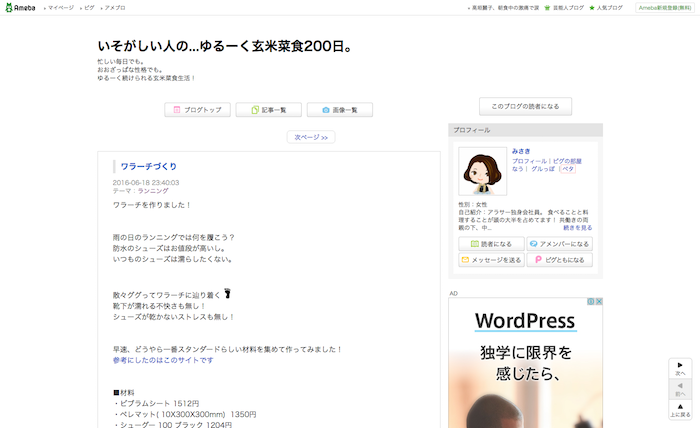Click メッセージを送る button
This screenshot has width=700, height=428.
point(491,260)
